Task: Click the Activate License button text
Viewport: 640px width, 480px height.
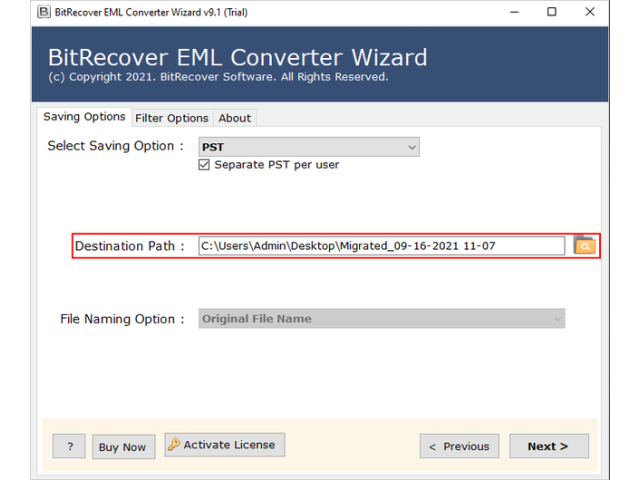Action: [230, 445]
